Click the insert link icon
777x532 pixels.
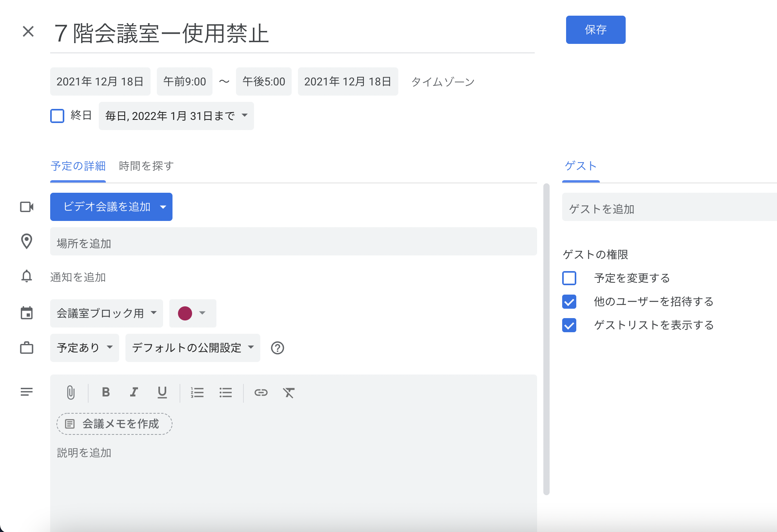point(261,392)
